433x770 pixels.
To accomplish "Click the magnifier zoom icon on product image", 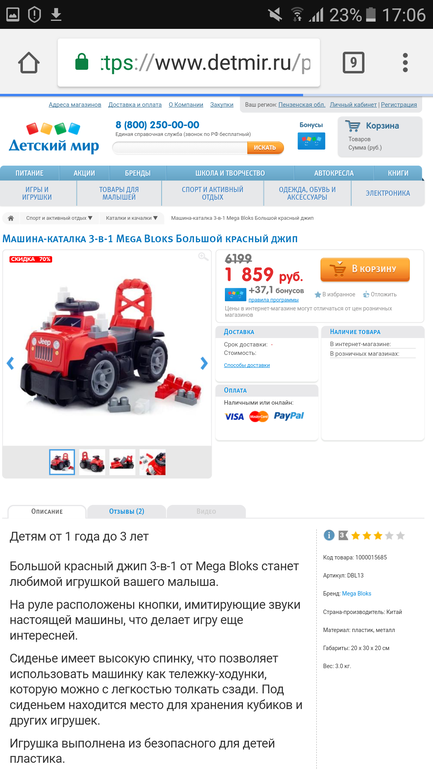I will point(203,257).
